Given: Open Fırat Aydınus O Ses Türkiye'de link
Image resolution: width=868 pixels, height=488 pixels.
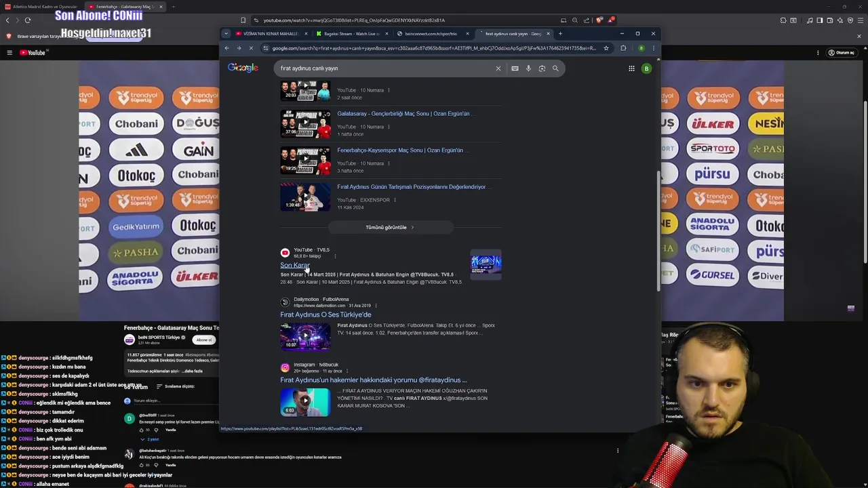Looking at the screenshot, I should point(325,314).
